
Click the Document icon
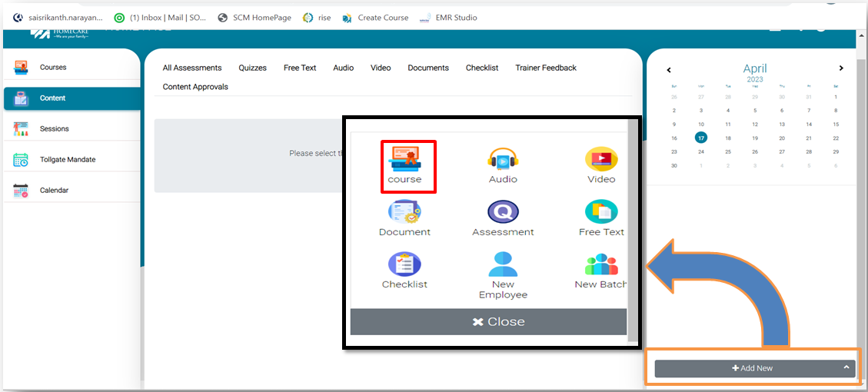[404, 212]
